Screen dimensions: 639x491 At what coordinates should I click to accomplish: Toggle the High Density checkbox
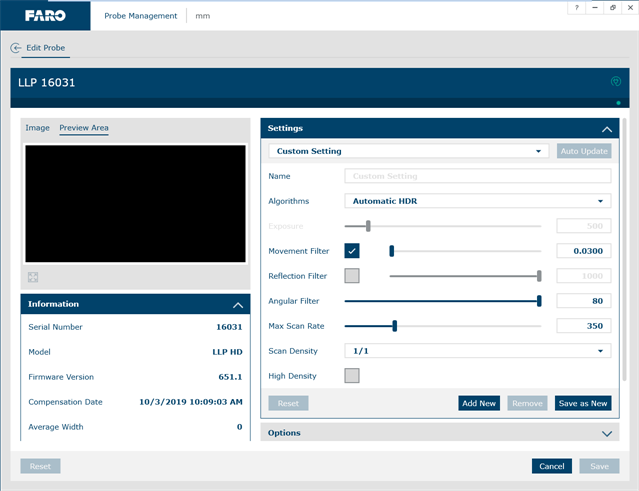(x=352, y=376)
